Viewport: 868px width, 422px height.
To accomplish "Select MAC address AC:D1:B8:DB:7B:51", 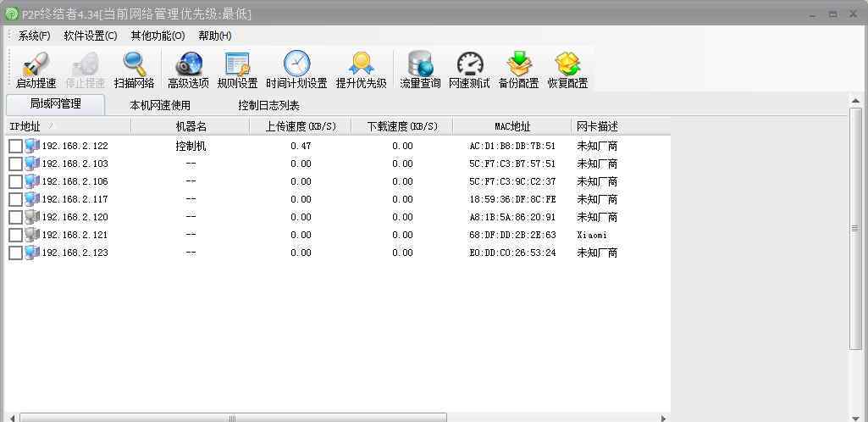I will point(512,147).
